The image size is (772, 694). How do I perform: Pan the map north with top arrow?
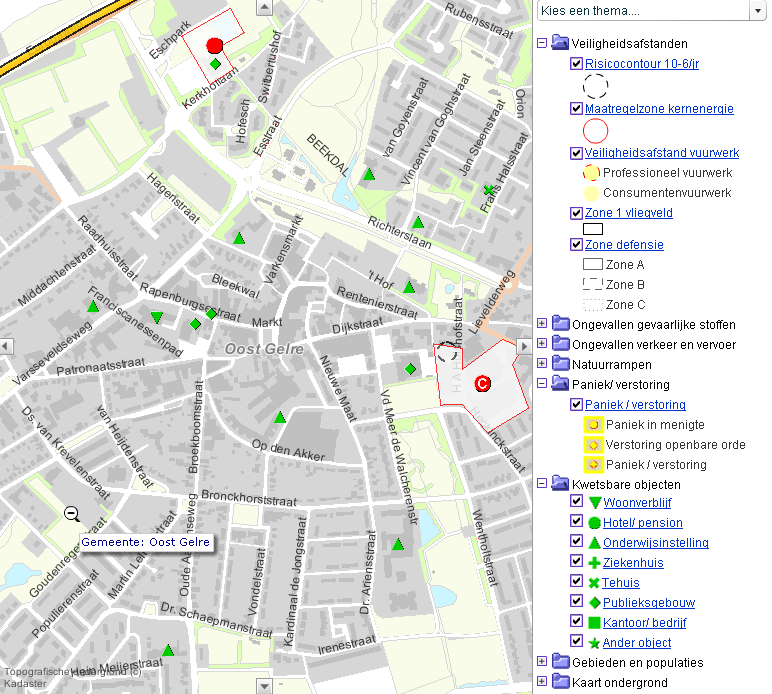(x=264, y=7)
